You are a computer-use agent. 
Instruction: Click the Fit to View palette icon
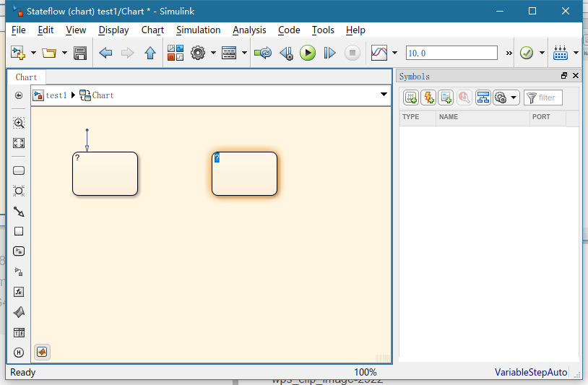coord(19,143)
